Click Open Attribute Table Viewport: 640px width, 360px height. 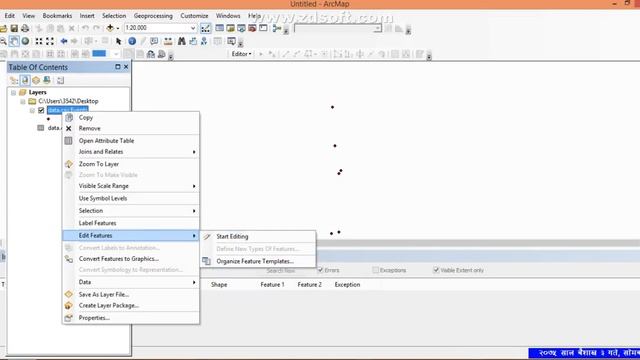click(131, 141)
